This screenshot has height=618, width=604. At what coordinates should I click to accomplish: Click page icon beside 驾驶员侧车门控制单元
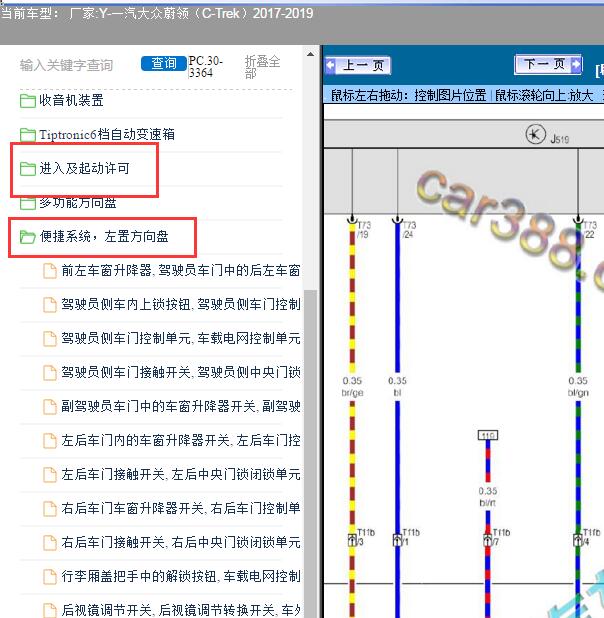pos(50,339)
